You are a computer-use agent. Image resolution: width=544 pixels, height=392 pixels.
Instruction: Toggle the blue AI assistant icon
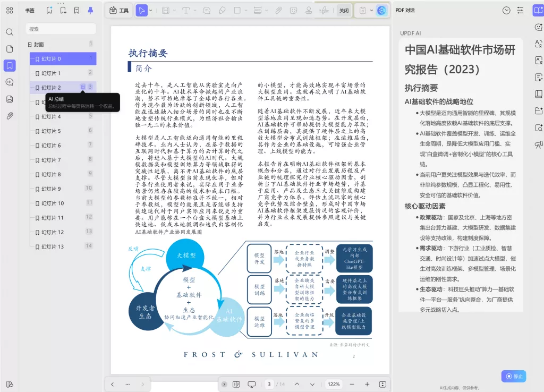382,10
